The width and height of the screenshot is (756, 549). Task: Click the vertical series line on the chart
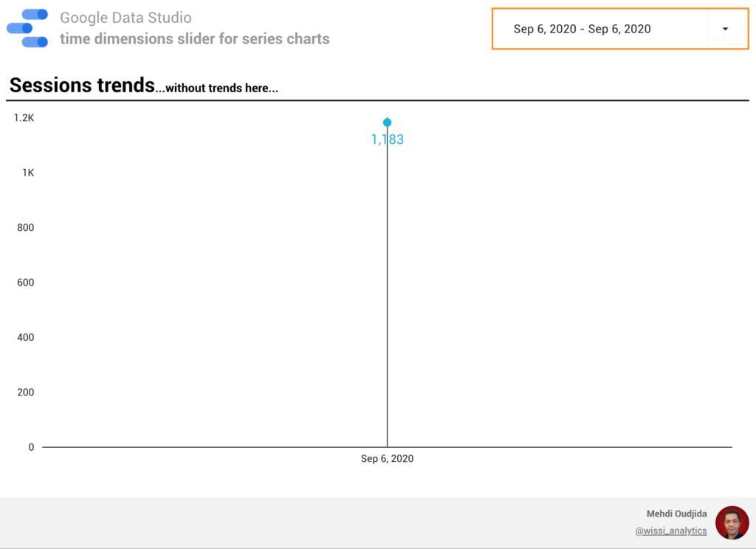(x=387, y=295)
